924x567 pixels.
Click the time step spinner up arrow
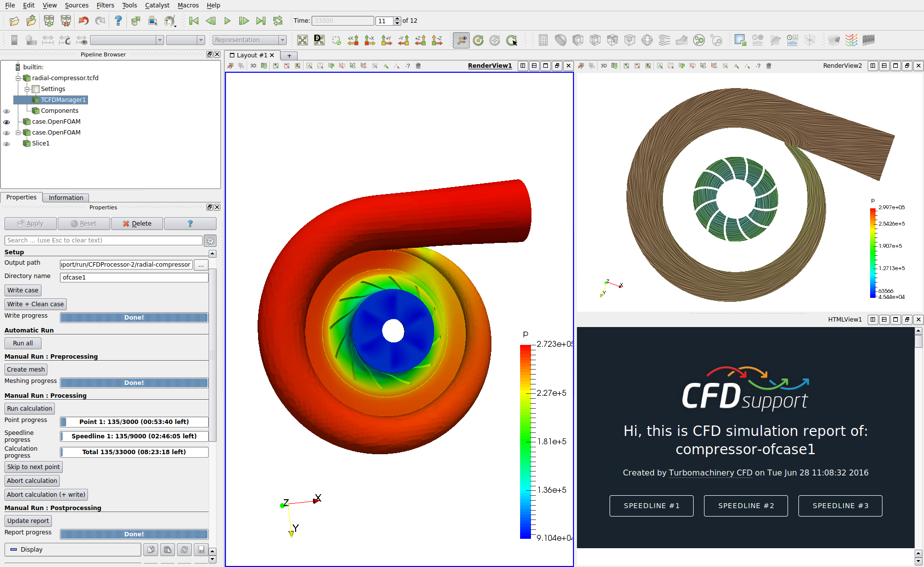point(398,18)
